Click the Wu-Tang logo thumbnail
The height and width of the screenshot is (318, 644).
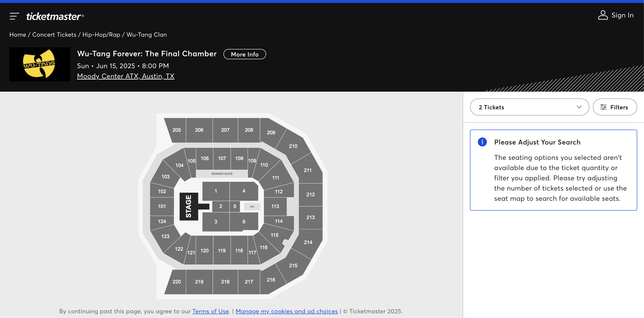(39, 64)
